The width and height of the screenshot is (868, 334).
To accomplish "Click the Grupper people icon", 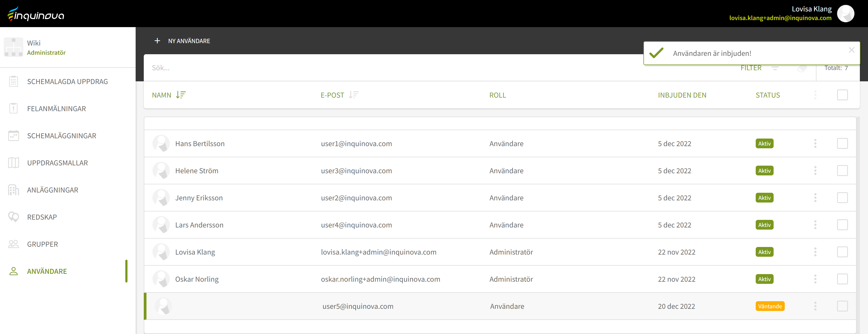I will [x=14, y=244].
